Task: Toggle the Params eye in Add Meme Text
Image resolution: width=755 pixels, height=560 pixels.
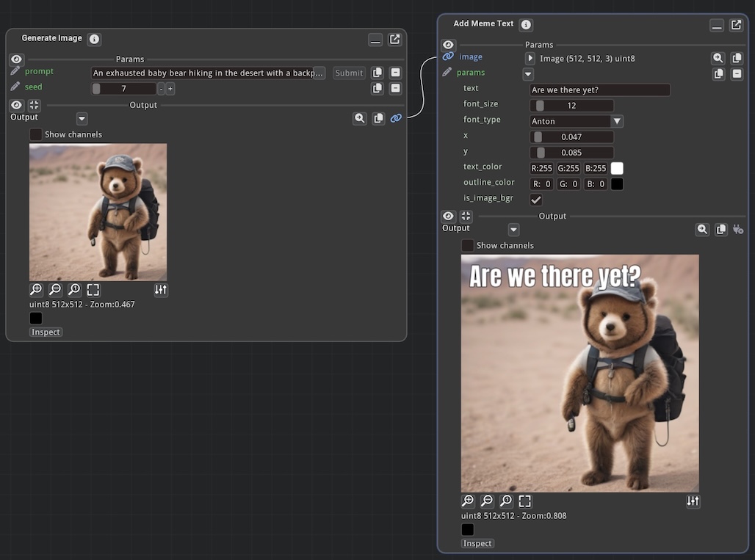Action: [449, 45]
